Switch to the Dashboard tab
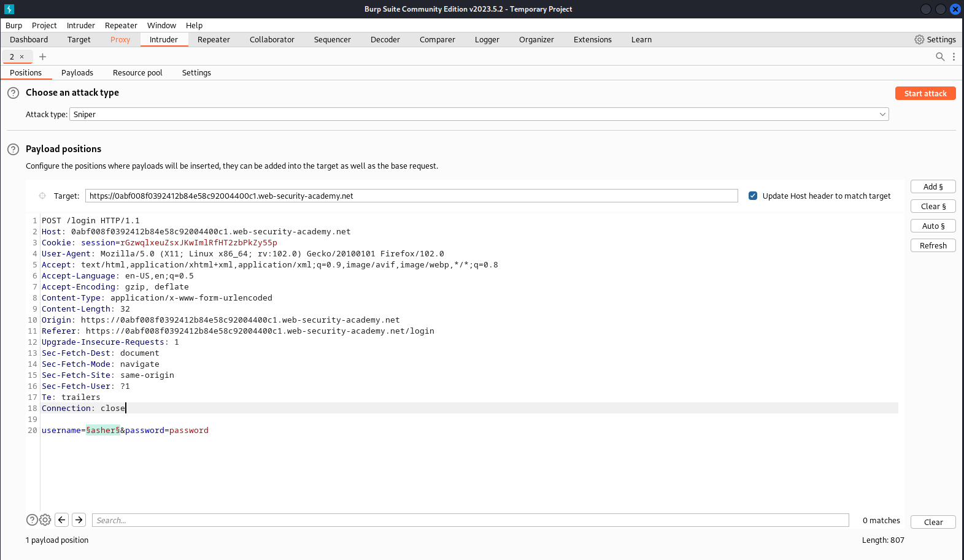Viewport: 964px width, 560px height. pos(29,39)
